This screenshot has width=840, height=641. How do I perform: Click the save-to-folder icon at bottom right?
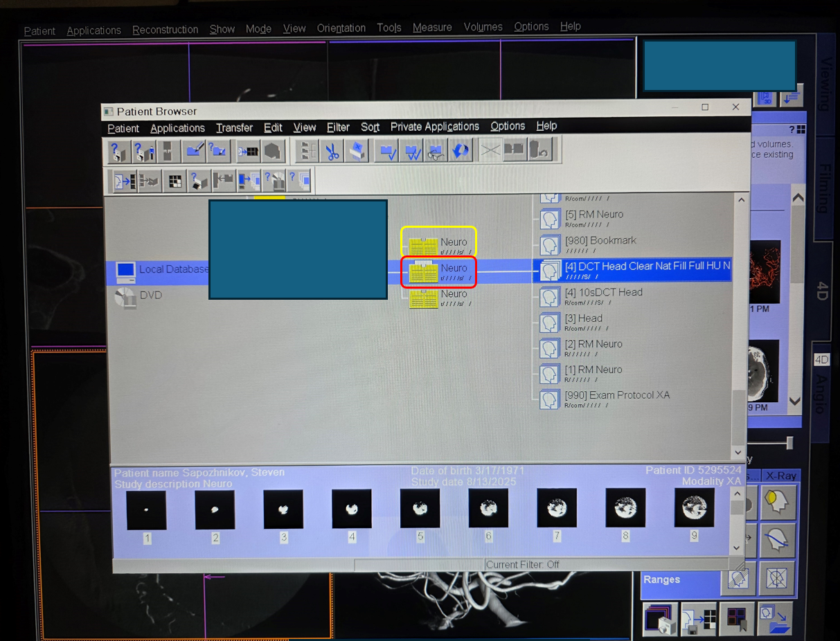775,619
